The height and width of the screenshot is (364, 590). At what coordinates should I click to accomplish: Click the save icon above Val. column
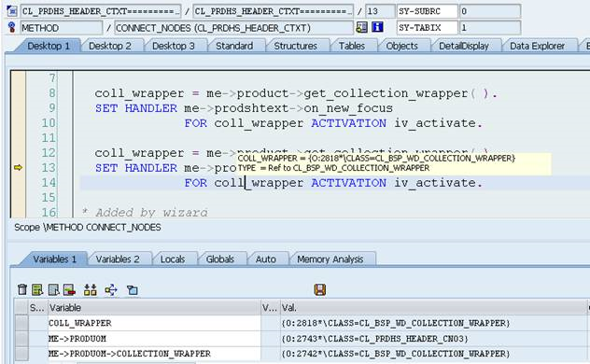point(320,289)
